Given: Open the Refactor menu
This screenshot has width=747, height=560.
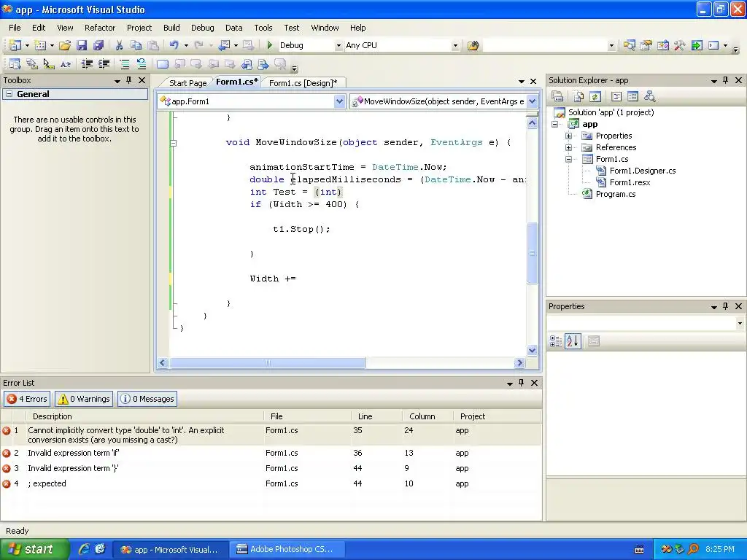Looking at the screenshot, I should (100, 28).
